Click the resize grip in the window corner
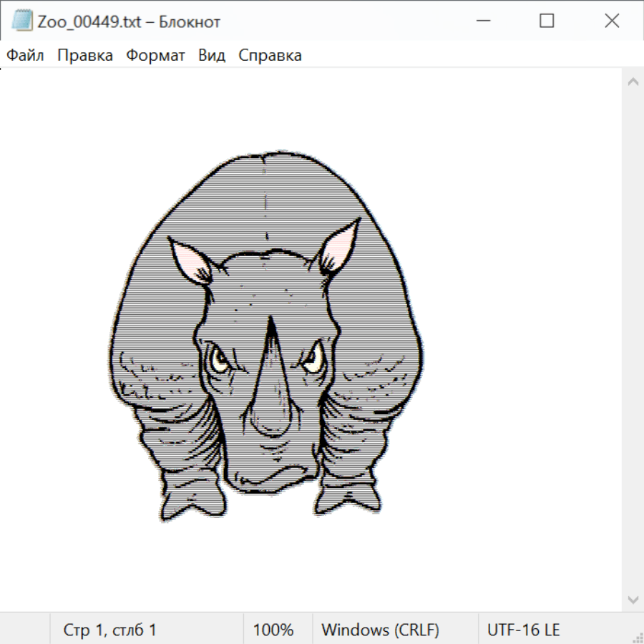 pyautogui.click(x=636, y=636)
